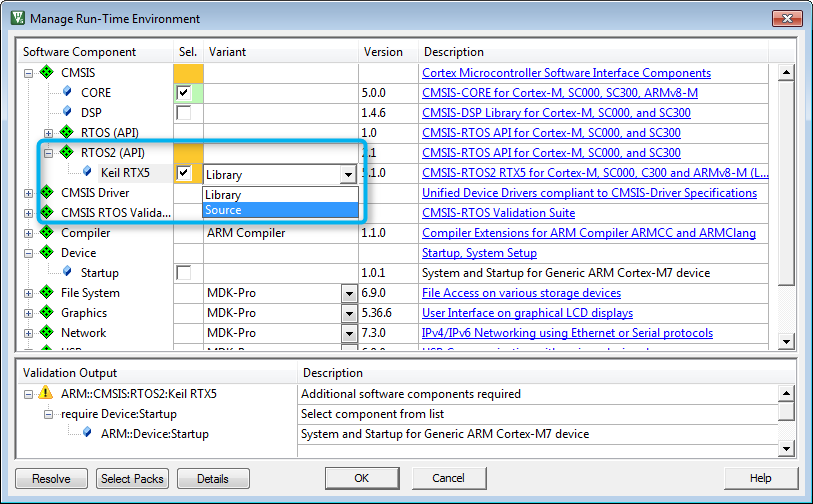Click the component list vertical scrollbar down arrow
Viewport: 813px width, 504px height.
tap(786, 342)
